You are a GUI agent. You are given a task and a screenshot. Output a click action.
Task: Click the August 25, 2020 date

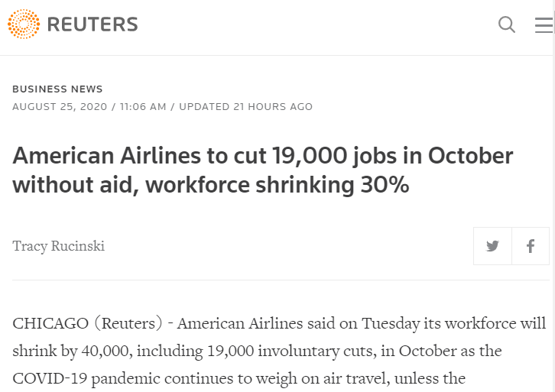(60, 107)
